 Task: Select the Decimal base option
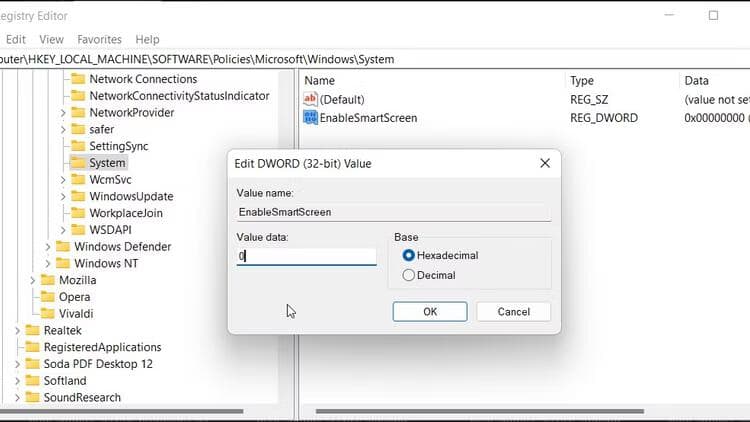[408, 275]
